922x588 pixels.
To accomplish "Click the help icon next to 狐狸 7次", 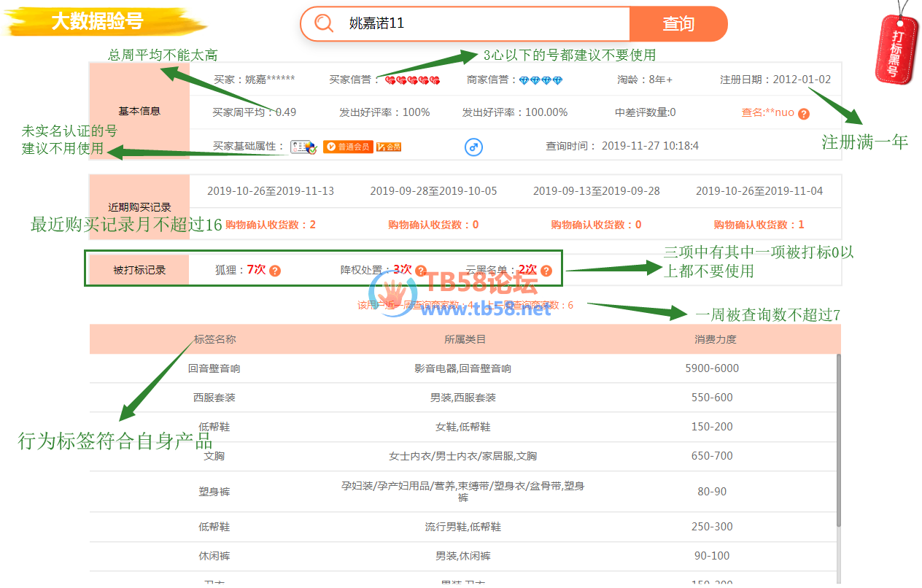I will tap(275, 271).
